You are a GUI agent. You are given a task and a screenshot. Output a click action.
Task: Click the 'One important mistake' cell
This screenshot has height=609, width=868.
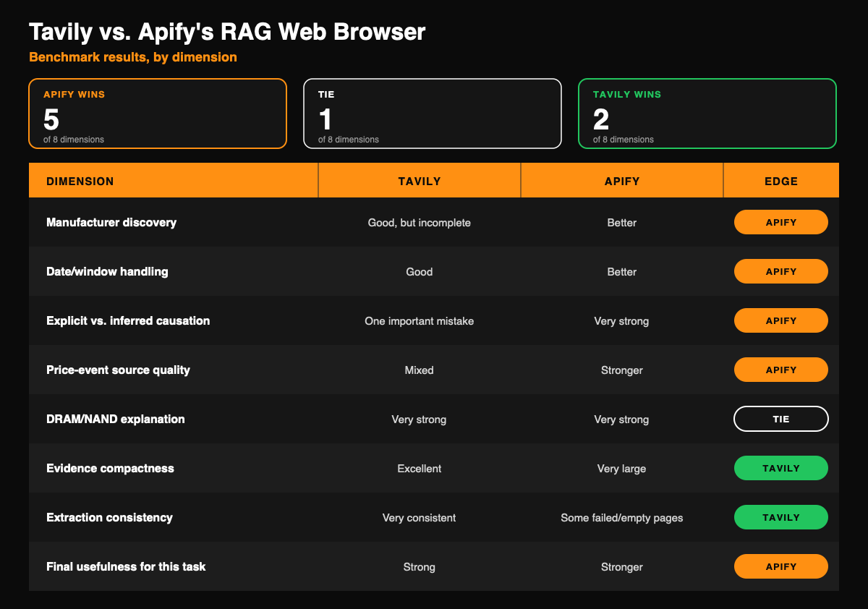click(420, 321)
